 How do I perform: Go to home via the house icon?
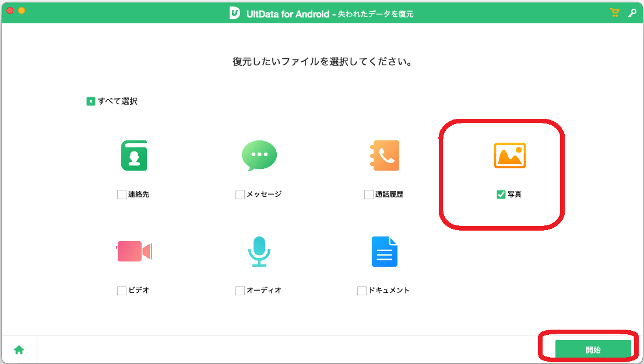tap(19, 349)
